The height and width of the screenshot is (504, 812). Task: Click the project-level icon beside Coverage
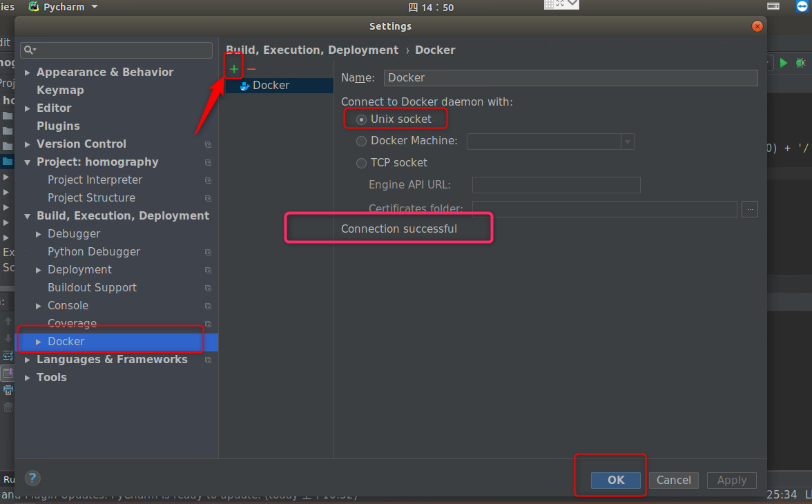point(209,324)
